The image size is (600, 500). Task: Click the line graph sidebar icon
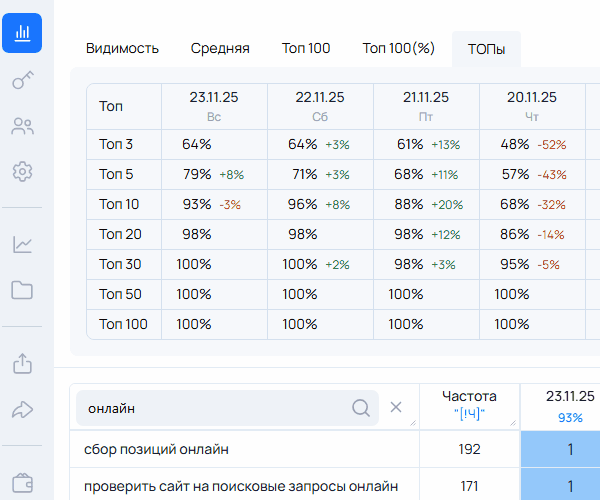coord(22,244)
